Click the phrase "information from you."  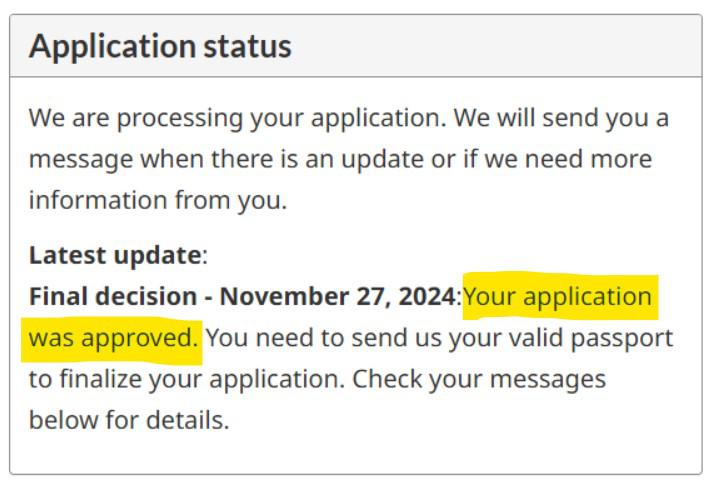point(157,200)
